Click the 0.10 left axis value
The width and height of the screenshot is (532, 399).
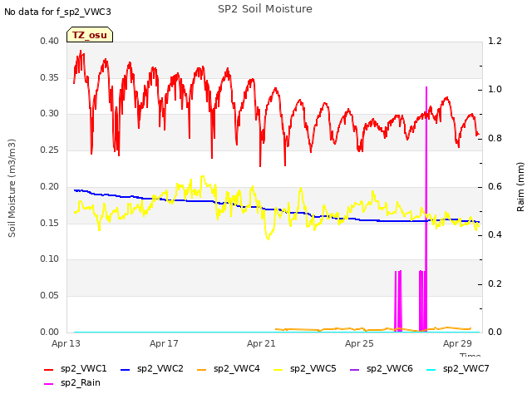click(x=50, y=259)
